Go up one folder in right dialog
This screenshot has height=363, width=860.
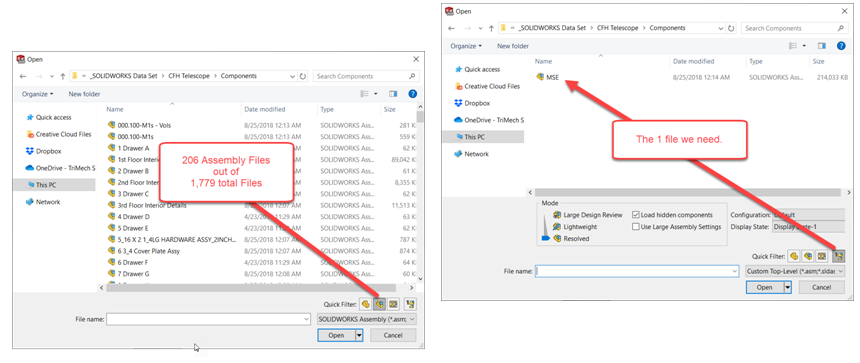[x=492, y=28]
